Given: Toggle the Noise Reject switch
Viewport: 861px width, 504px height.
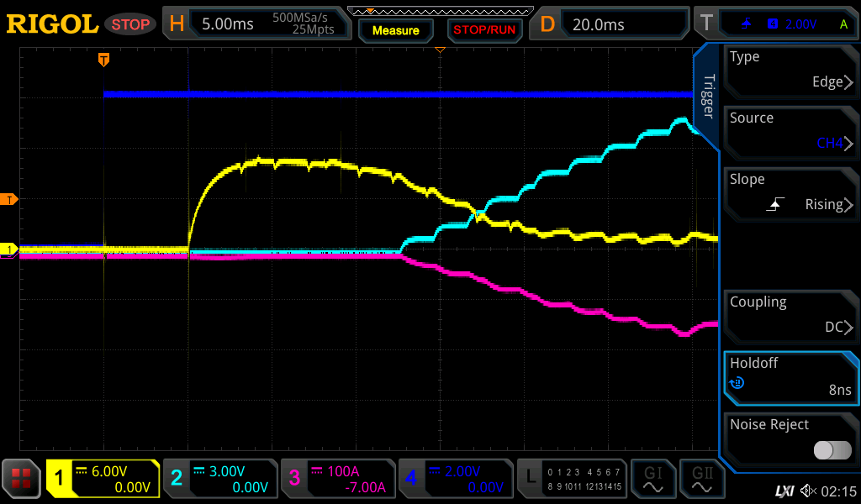Looking at the screenshot, I should [x=832, y=450].
